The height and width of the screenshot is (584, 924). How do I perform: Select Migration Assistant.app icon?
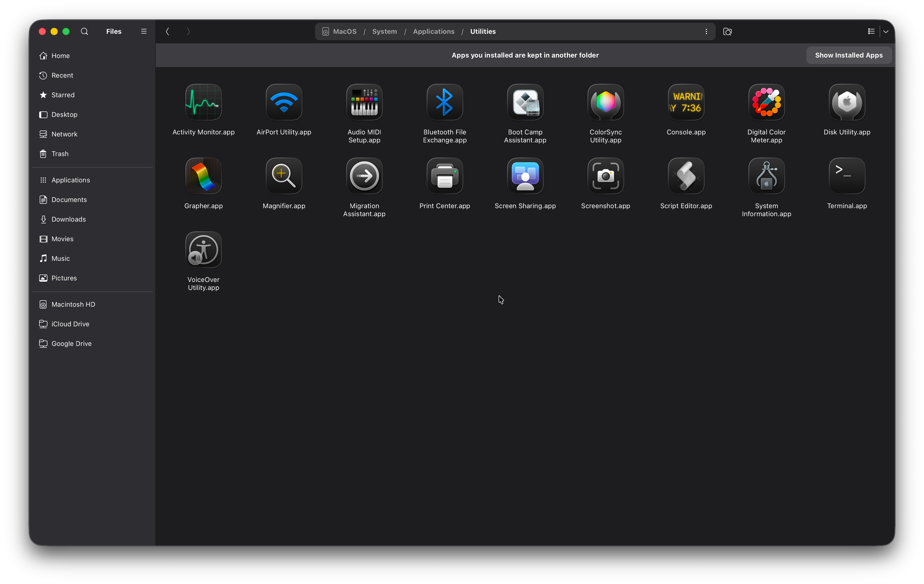click(x=364, y=176)
